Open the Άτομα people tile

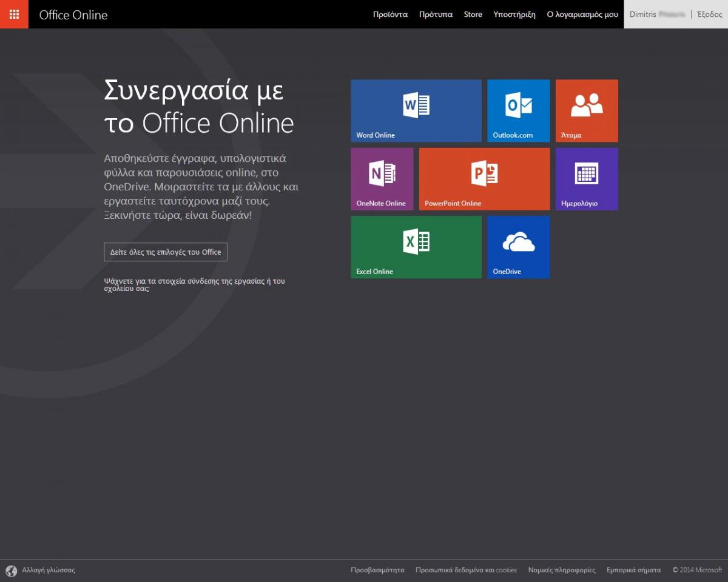587,111
